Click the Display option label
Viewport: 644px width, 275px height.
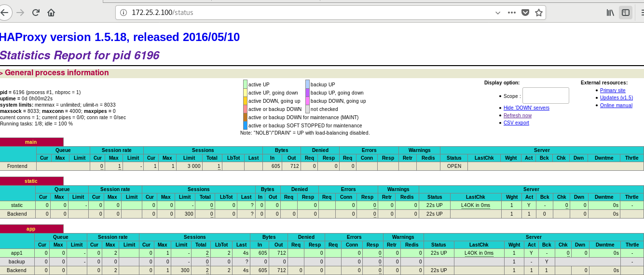tap(502, 82)
